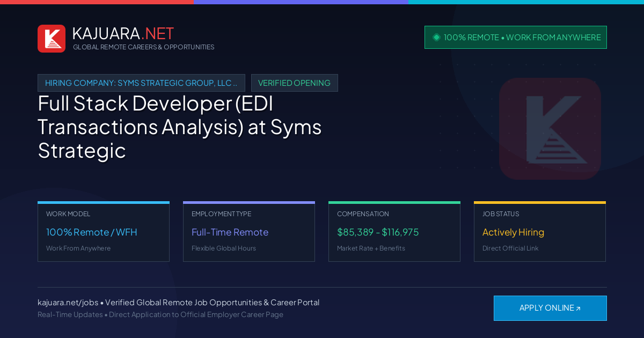Click the Global Remote Careers & Opportunities tagline

pos(143,47)
